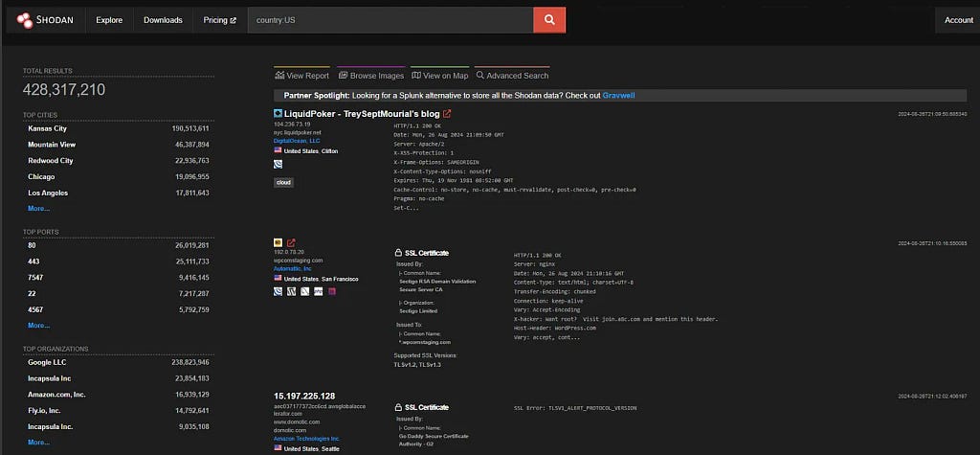The height and width of the screenshot is (455, 980).
Task: Follow the Gravwell partner link
Action: point(619,95)
